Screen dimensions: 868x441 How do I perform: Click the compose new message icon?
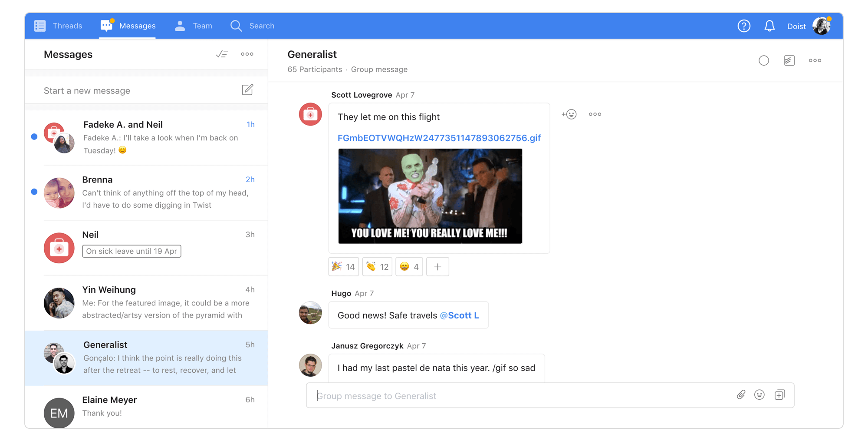[x=247, y=90]
